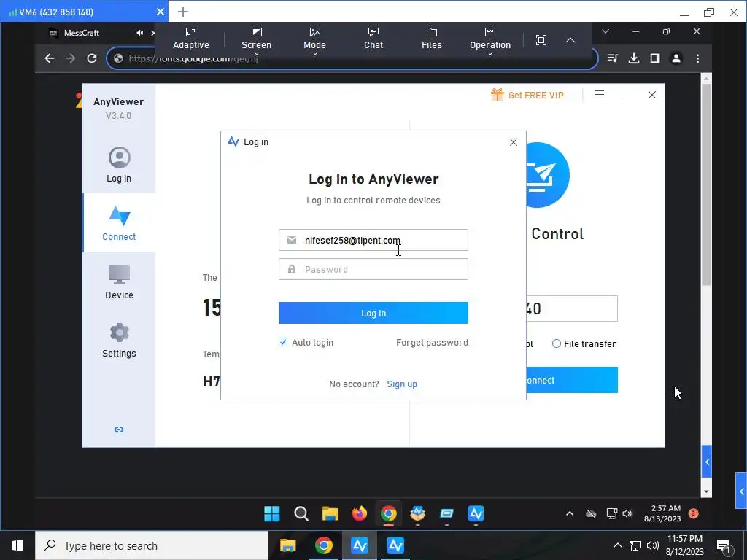The width and height of the screenshot is (747, 560).
Task: Click the partner ID input field
Action: (x=572, y=308)
